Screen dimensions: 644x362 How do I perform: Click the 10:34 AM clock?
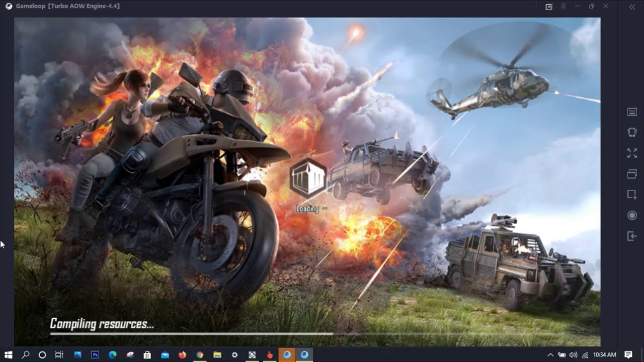coord(605,354)
